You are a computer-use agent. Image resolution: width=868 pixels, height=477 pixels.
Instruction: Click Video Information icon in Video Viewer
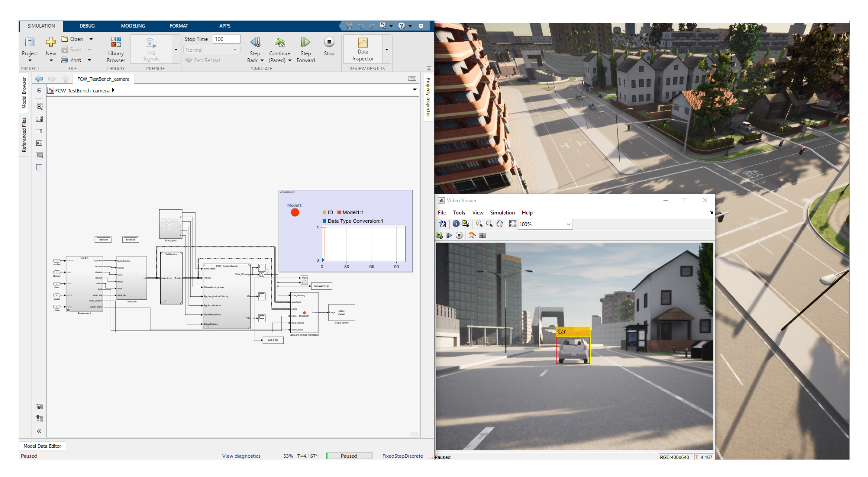(x=456, y=224)
